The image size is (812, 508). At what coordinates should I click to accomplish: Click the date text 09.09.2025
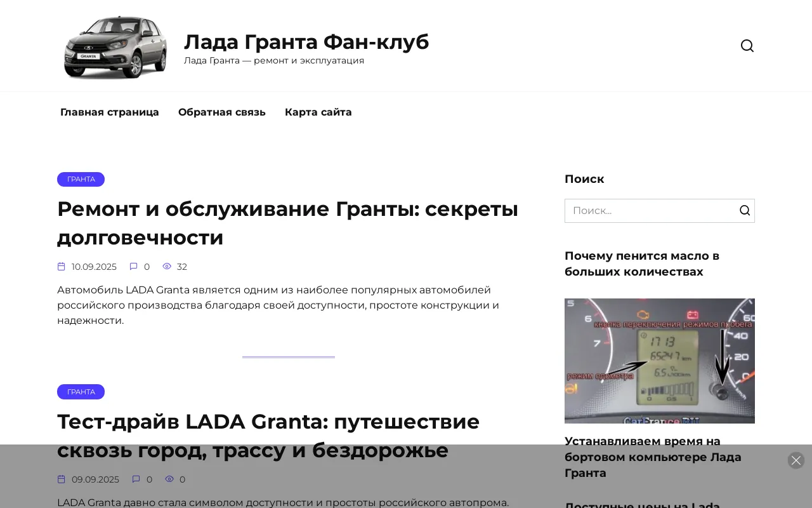click(95, 479)
